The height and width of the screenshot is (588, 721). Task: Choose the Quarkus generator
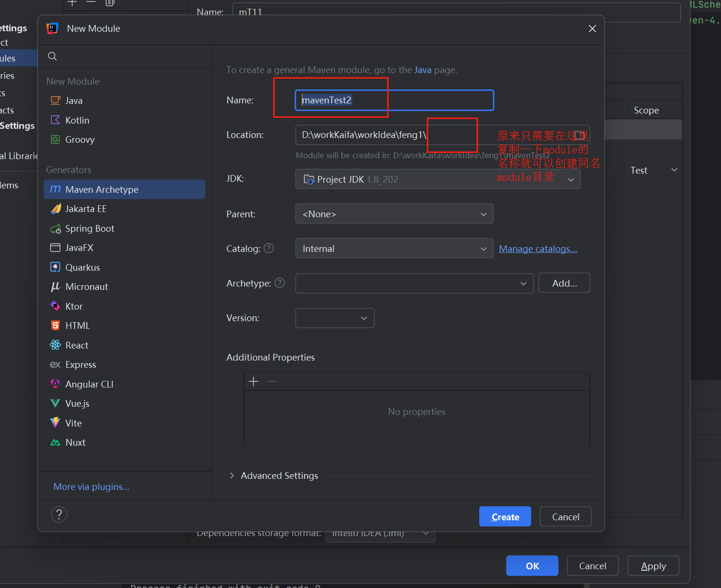click(x=124, y=267)
